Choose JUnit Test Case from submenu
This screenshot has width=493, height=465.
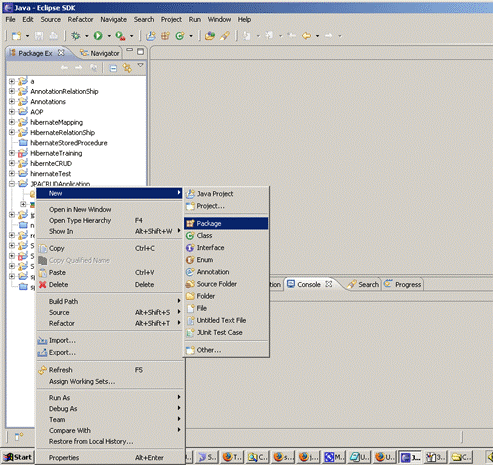coord(226,332)
